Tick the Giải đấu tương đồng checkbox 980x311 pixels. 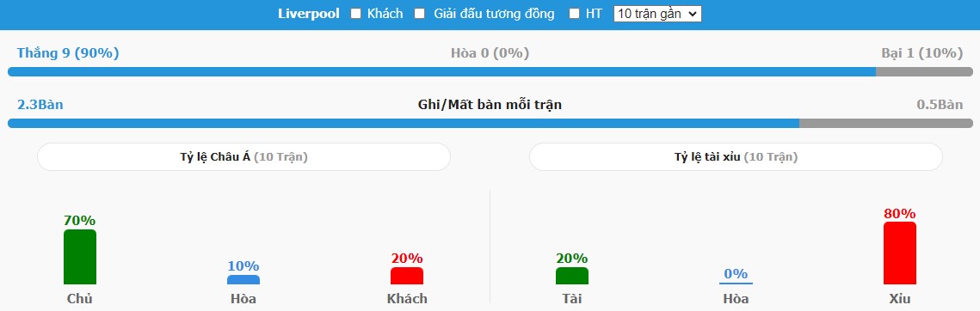coord(420,14)
